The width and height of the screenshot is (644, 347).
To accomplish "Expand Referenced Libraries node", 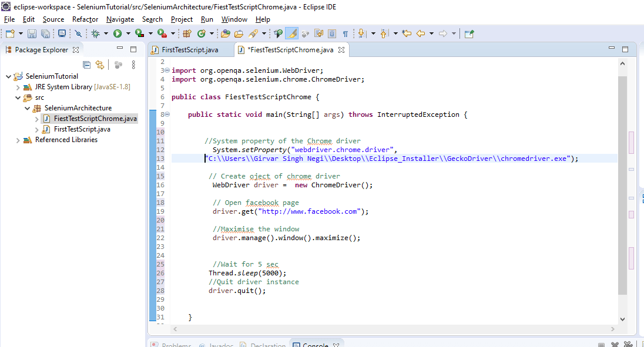I will tap(18, 140).
